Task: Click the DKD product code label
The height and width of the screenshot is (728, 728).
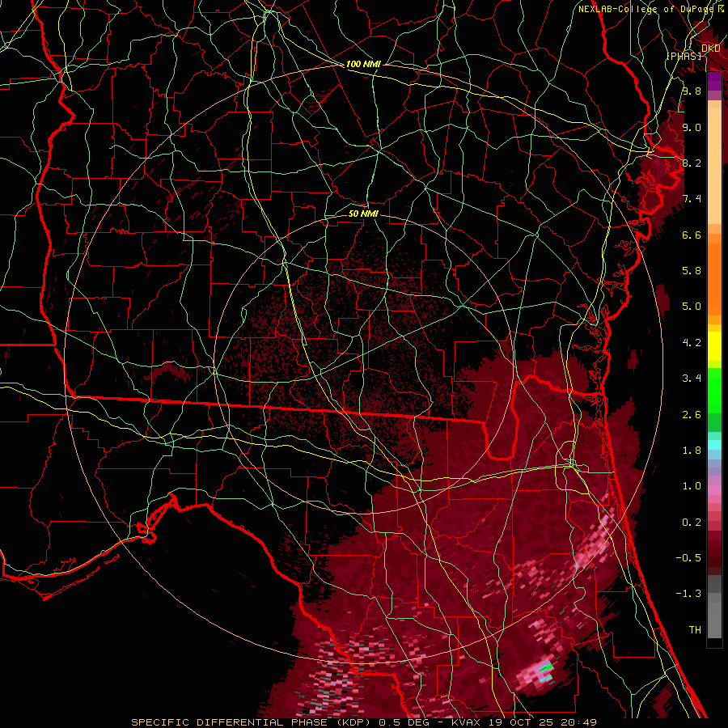Action: coord(711,48)
